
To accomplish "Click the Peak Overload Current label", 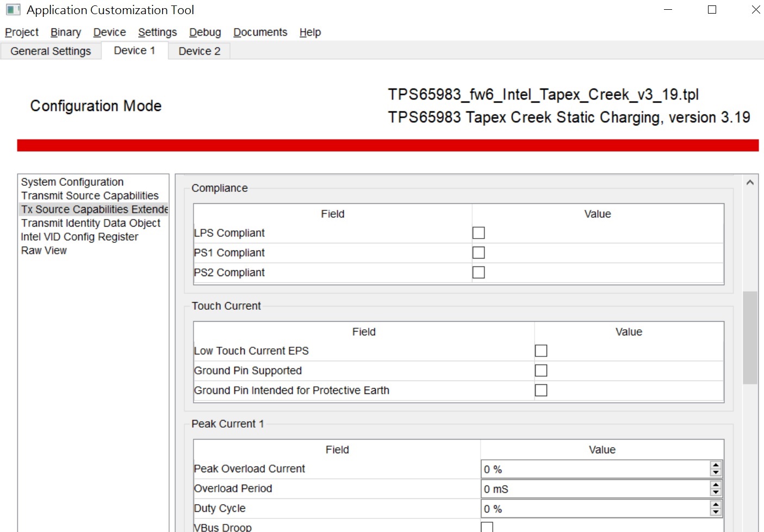I will pos(250,469).
